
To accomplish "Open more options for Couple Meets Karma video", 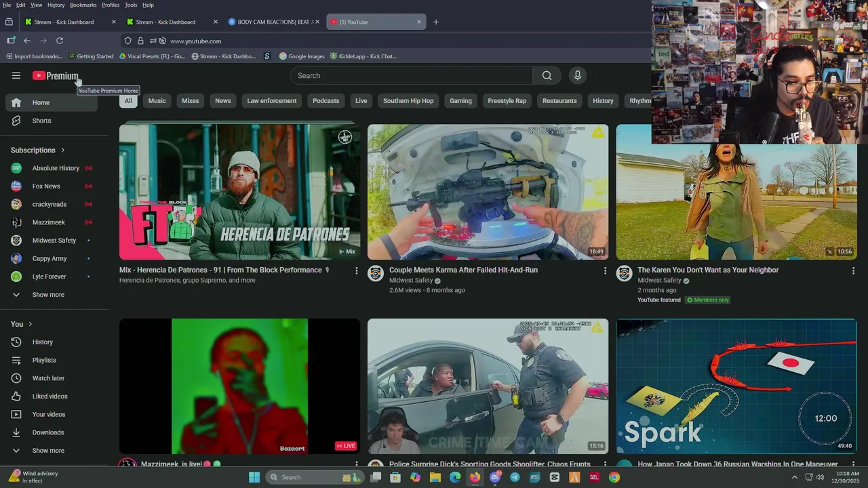I will [605, 270].
